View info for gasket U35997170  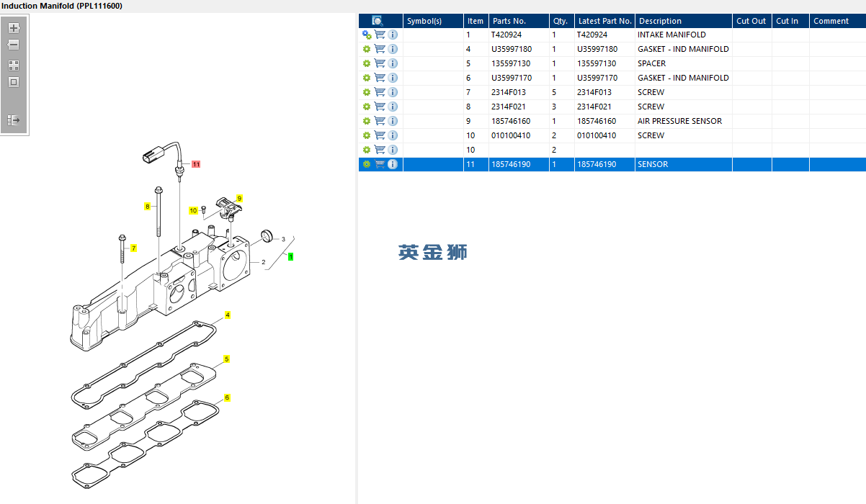393,78
